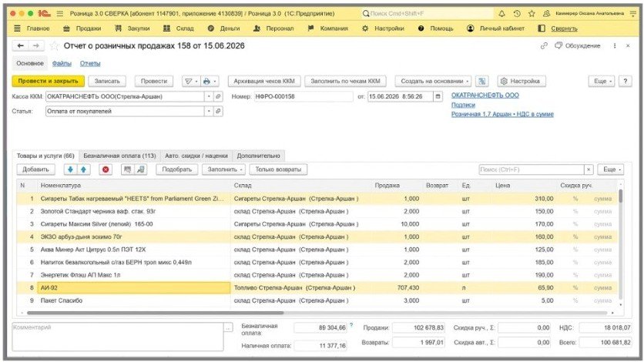Viewport: 644px width, 362px height.
Task: Open the print icon button
Action: pyautogui.click(x=210, y=82)
